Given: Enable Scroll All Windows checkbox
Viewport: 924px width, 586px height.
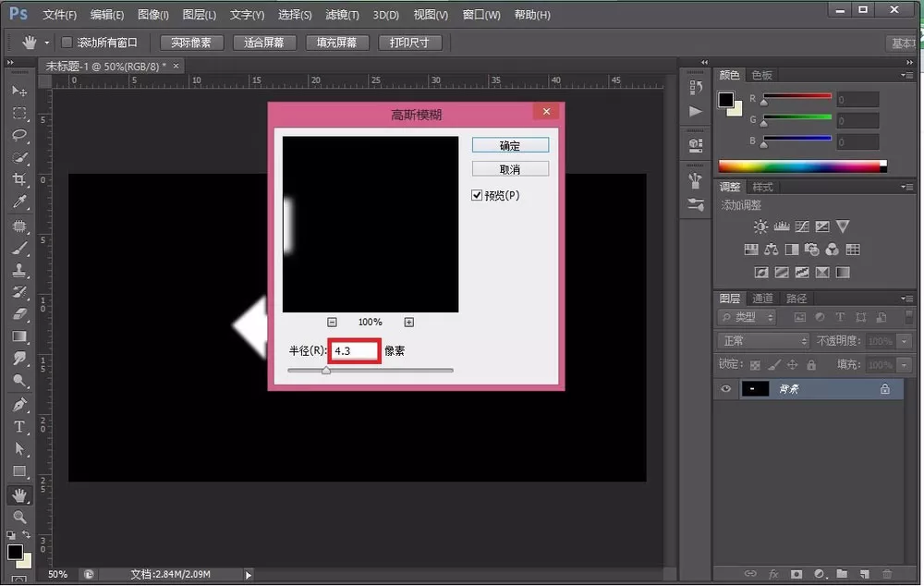Looking at the screenshot, I should pyautogui.click(x=67, y=43).
